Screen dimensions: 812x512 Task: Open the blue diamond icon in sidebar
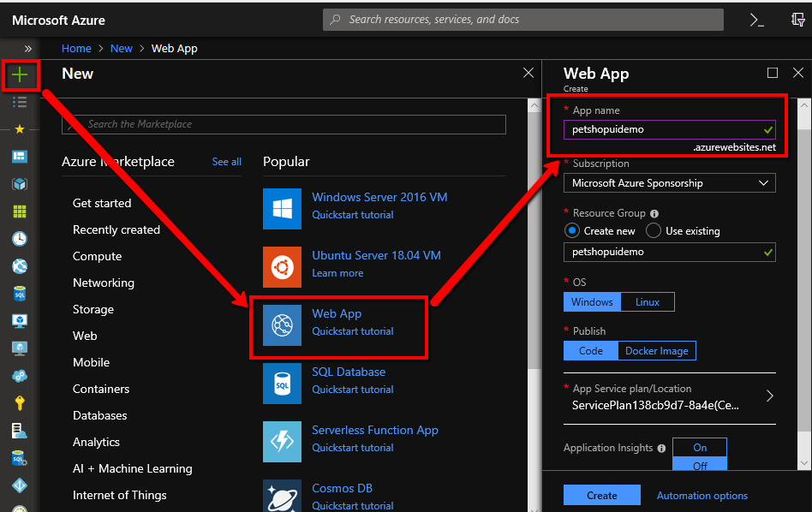coord(20,485)
